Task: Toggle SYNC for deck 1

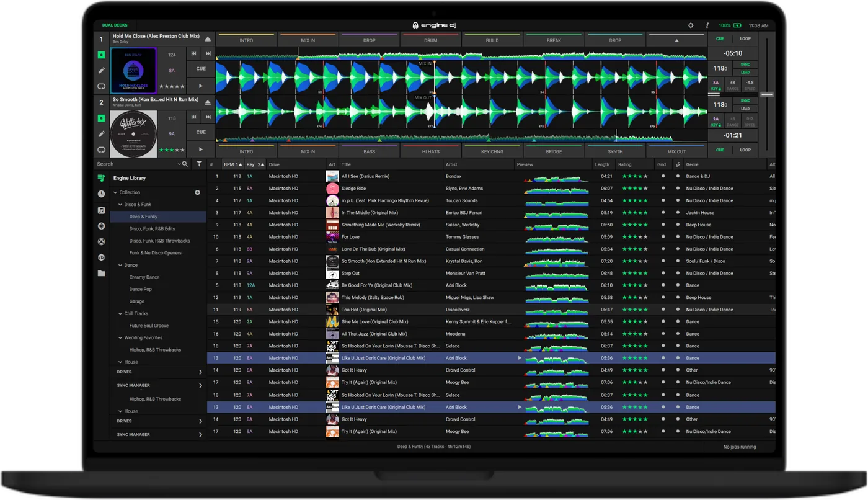Action: [745, 65]
